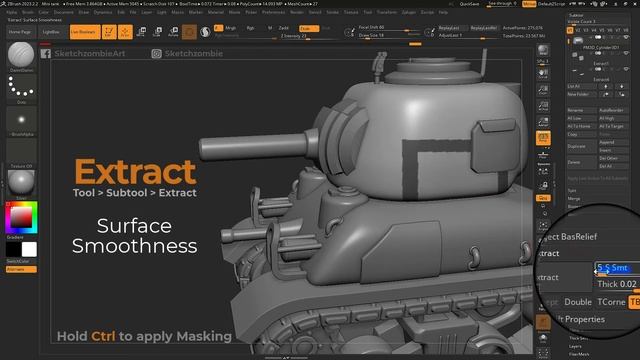The image size is (640, 360).
Task: Adjust the Draw Size slider
Action: [390, 36]
